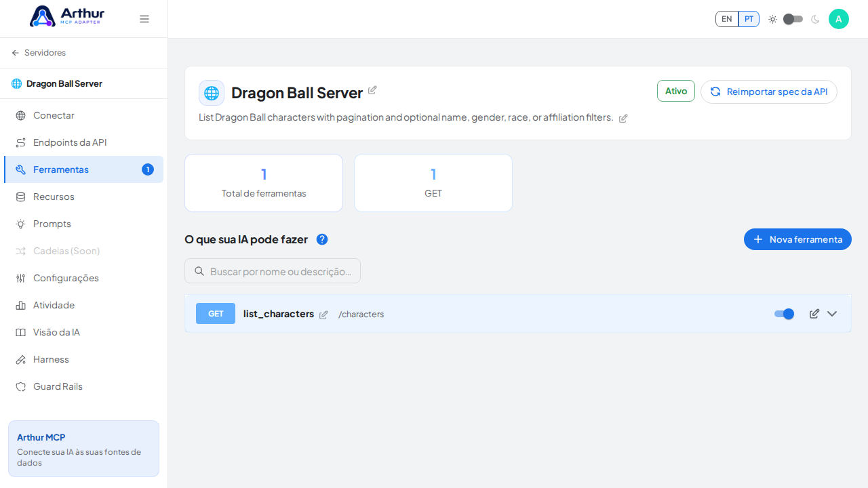868x488 pixels.
Task: Switch language to PT
Action: (x=749, y=19)
